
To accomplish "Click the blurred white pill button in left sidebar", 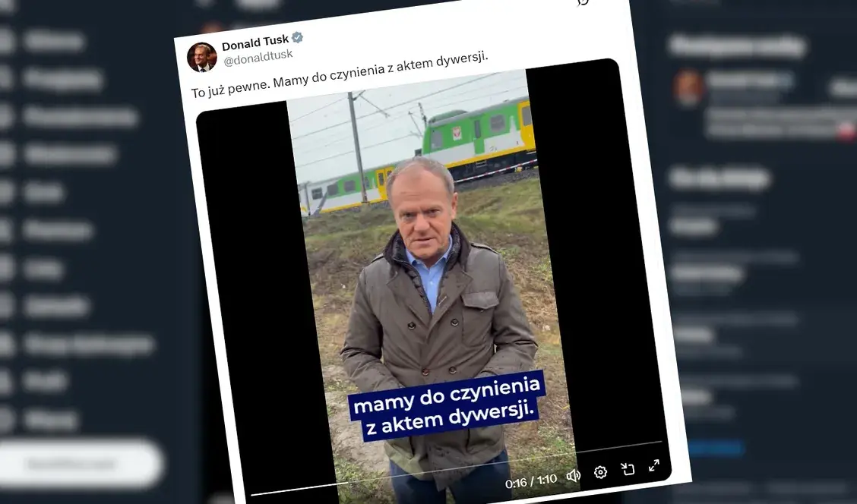I will tap(81, 464).
